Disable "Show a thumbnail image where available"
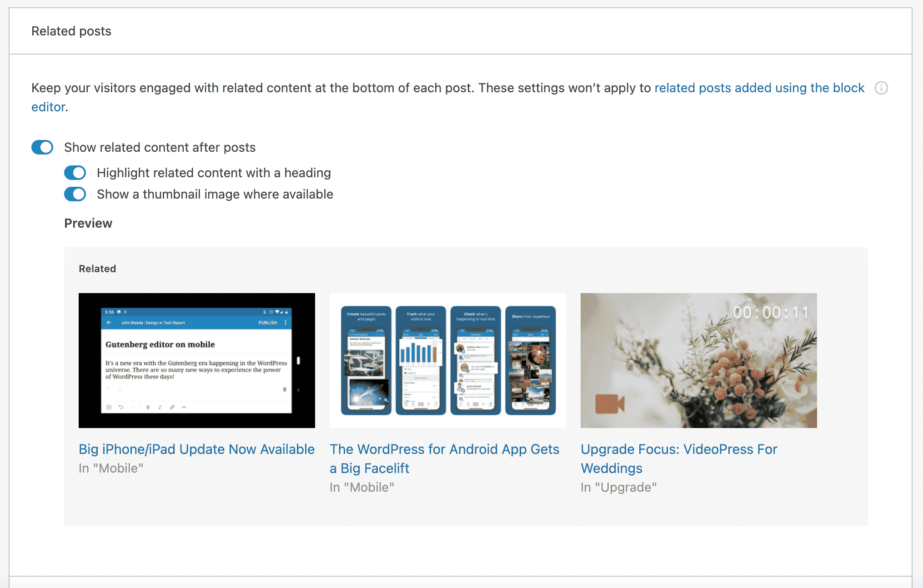The image size is (923, 588). [75, 194]
